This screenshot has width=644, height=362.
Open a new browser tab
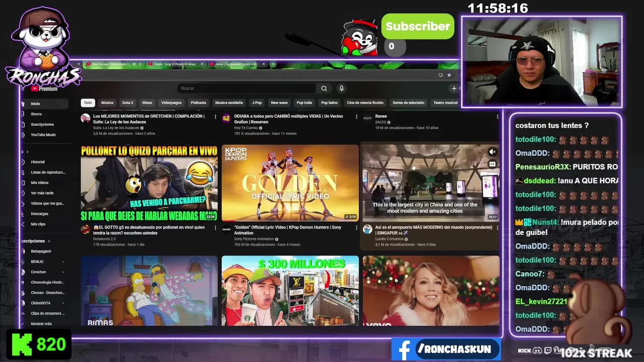click(x=273, y=64)
